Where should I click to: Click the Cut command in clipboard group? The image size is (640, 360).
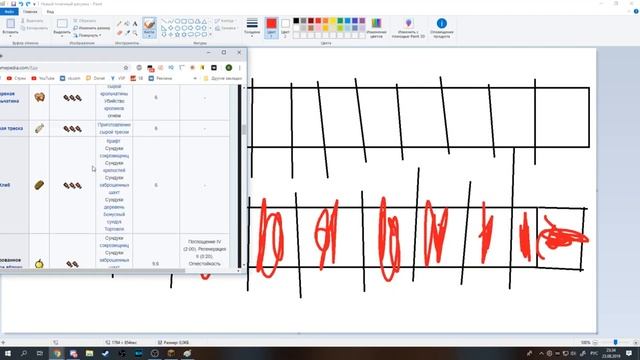32,21
